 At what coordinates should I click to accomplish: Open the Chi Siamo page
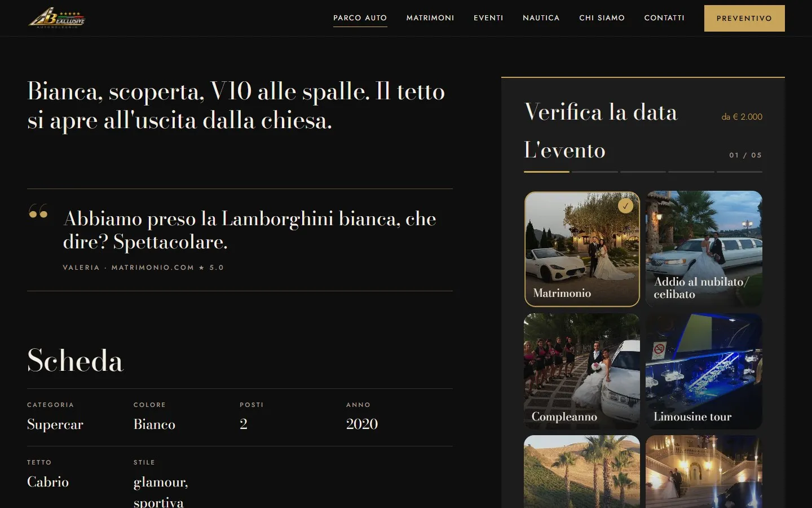pyautogui.click(x=602, y=18)
